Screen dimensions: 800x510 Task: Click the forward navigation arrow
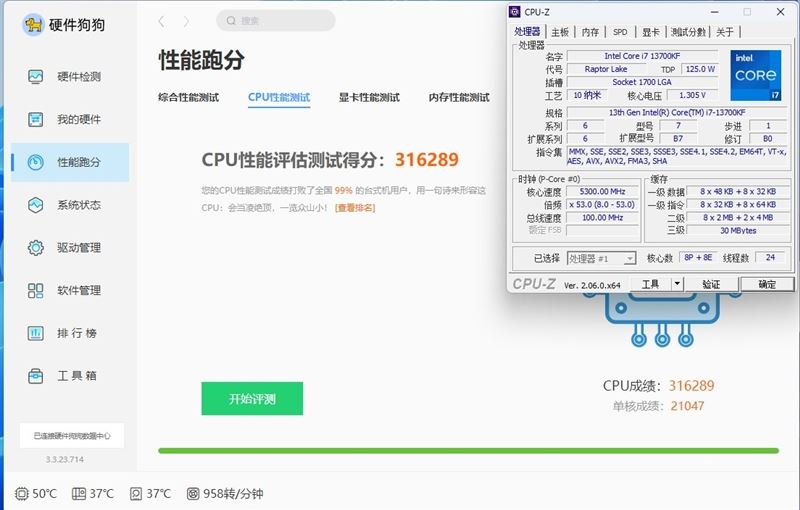pyautogui.click(x=186, y=21)
